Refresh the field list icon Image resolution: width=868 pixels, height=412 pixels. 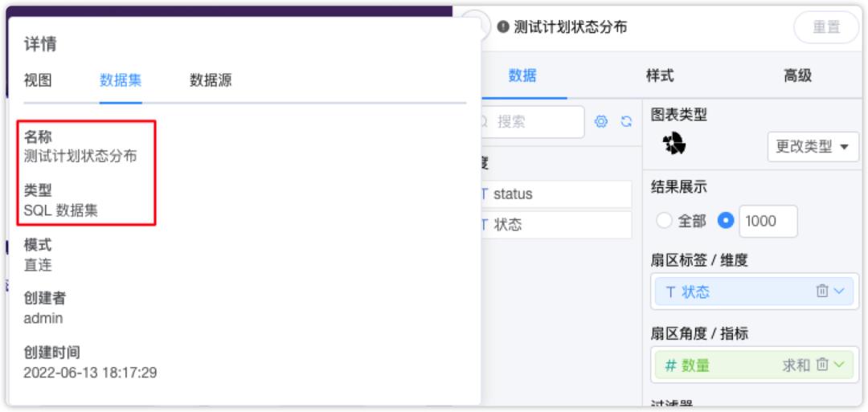point(626,121)
